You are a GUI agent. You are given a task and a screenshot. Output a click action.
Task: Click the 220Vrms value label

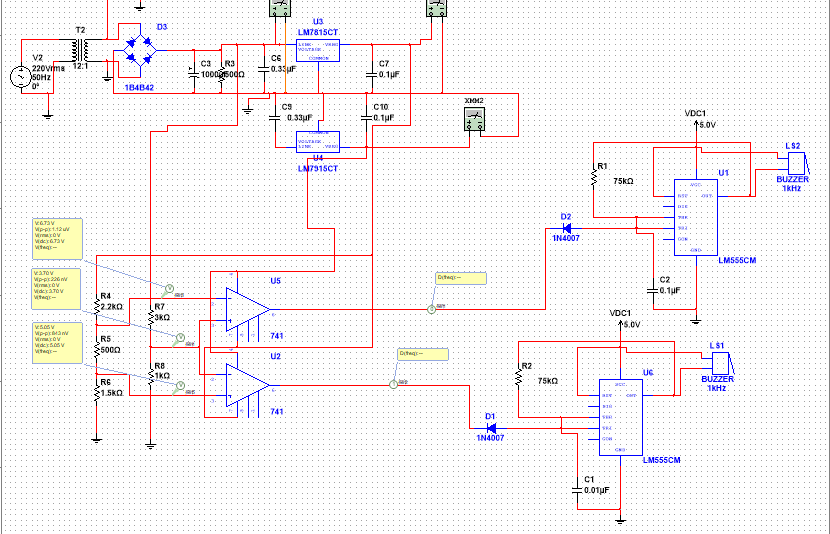pos(48,68)
